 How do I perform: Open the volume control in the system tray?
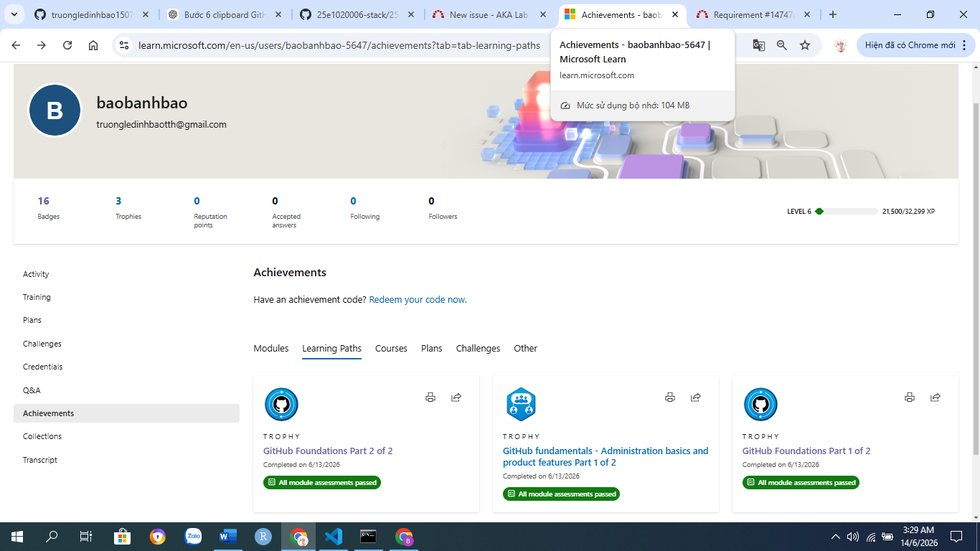(853, 537)
